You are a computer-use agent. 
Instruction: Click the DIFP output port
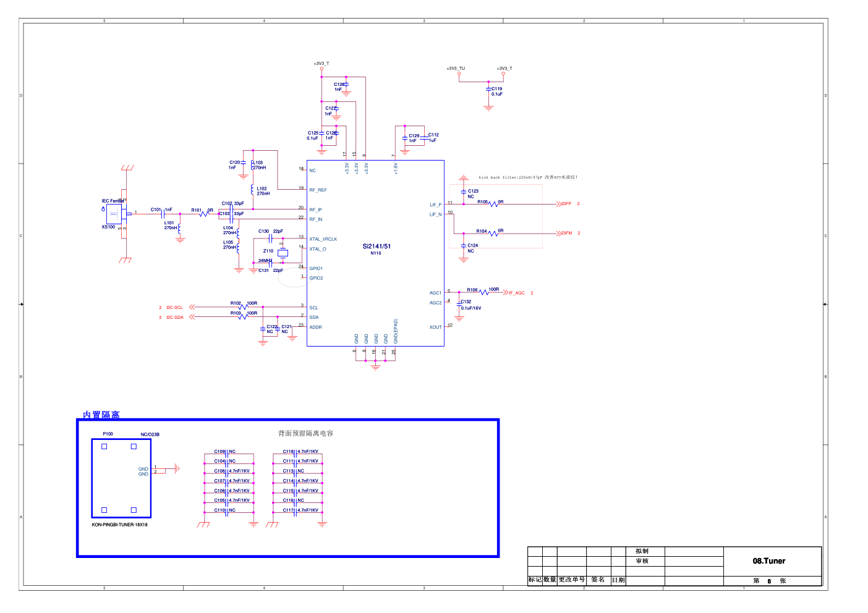pos(564,204)
